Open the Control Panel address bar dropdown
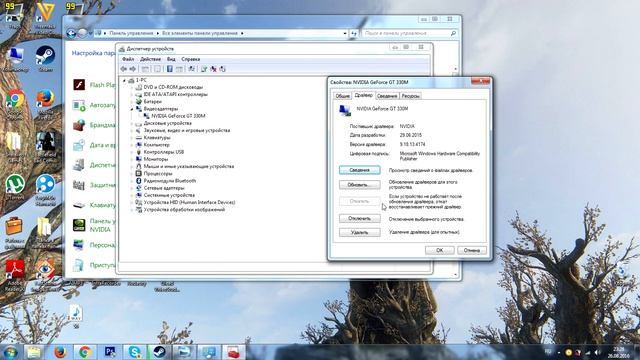This screenshot has height=360, width=640. point(345,33)
